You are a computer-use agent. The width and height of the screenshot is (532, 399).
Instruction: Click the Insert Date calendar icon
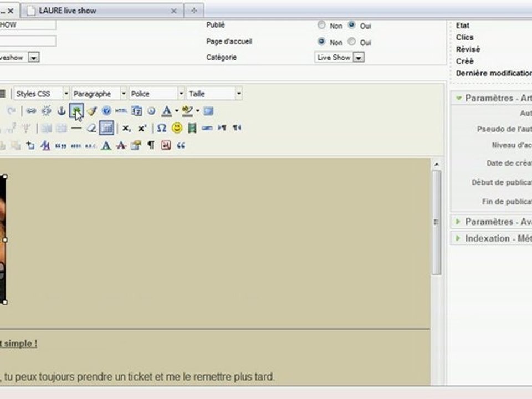(137, 111)
